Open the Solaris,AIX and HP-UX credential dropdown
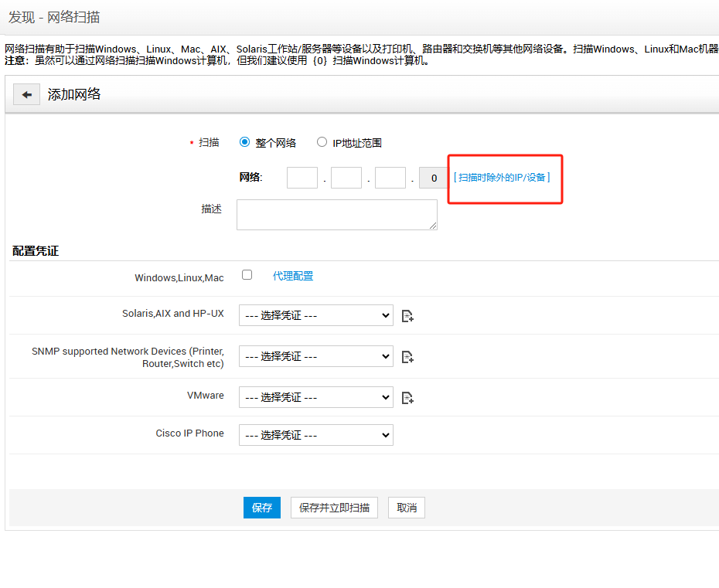 [315, 315]
